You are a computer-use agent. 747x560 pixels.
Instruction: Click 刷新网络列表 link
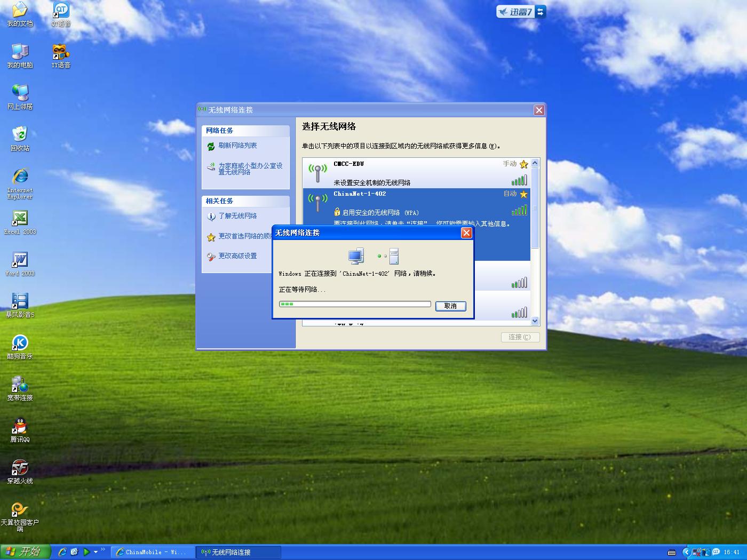point(237,146)
